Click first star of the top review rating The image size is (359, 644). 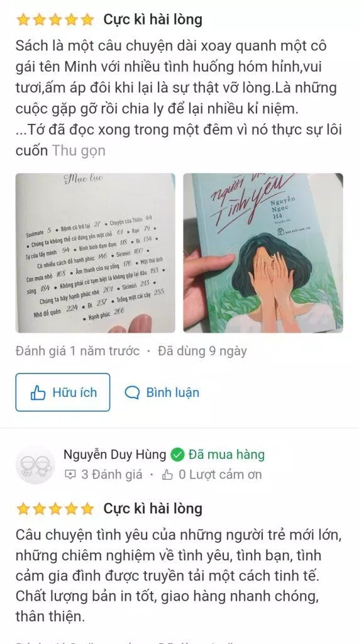pyautogui.click(x=23, y=19)
